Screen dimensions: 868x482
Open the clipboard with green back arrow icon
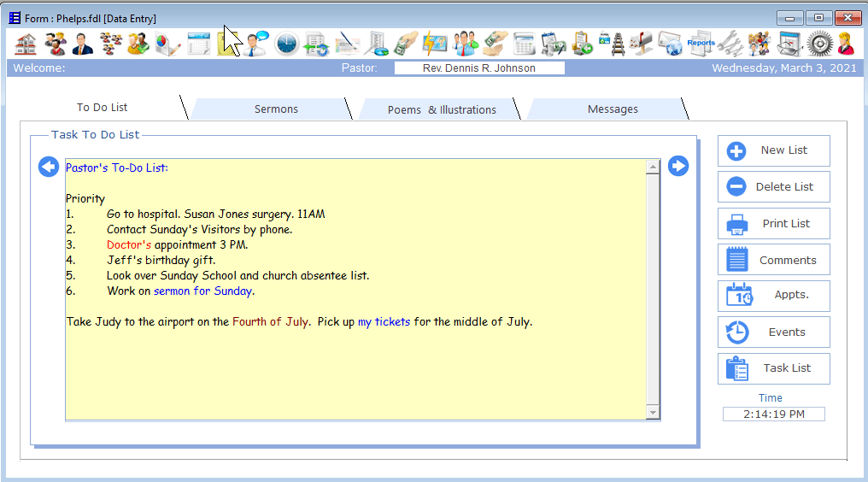point(583,44)
